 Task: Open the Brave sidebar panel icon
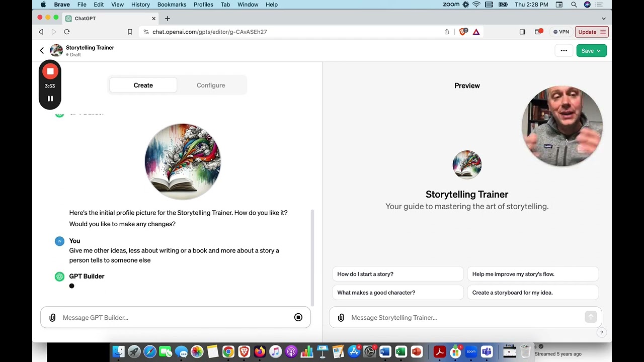point(522,32)
